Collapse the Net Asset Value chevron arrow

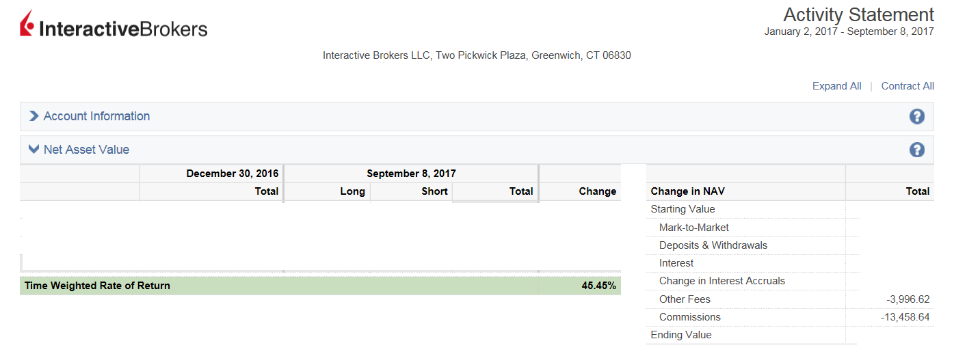[34, 149]
